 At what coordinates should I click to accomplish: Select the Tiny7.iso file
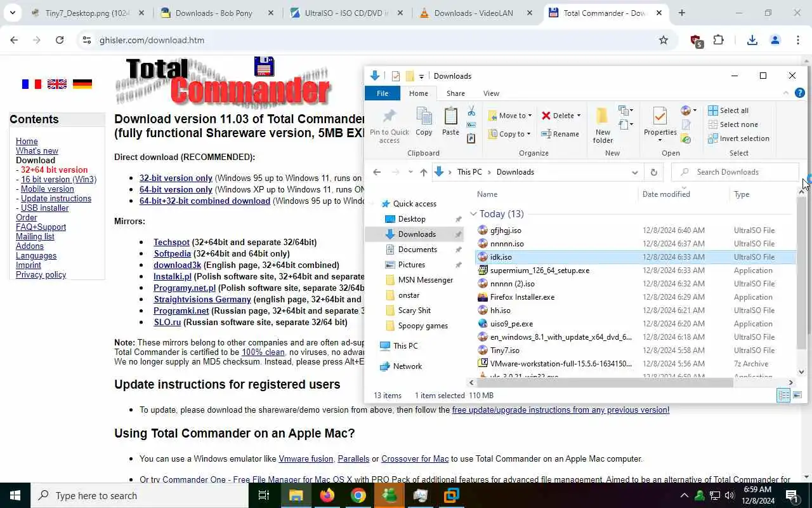coord(504,351)
